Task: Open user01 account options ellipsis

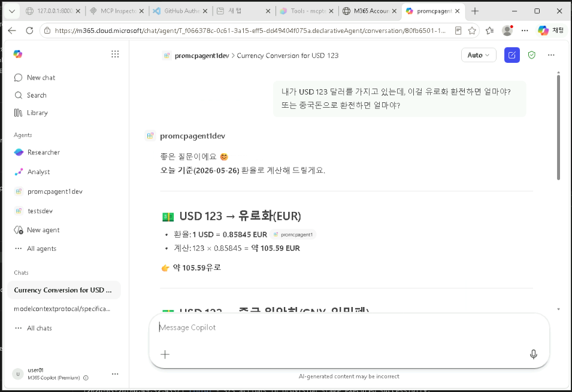Action: pyautogui.click(x=115, y=374)
